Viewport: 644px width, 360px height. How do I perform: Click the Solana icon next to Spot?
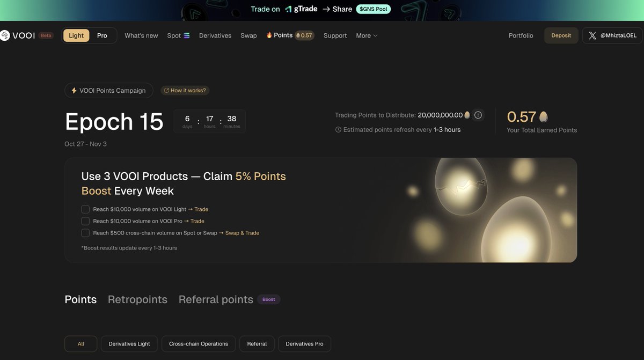(187, 35)
